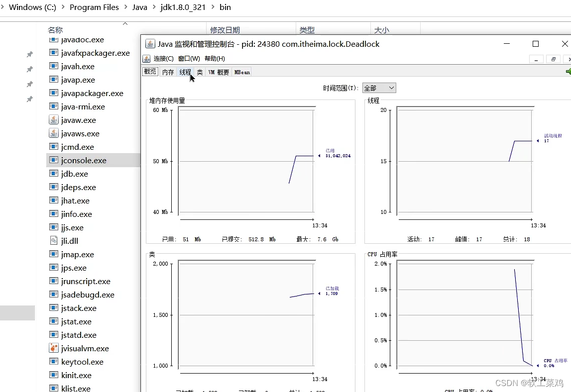Image resolution: width=571 pixels, height=392 pixels.
Task: Click the CPU 占用率 chart
Action: (x=464, y=314)
